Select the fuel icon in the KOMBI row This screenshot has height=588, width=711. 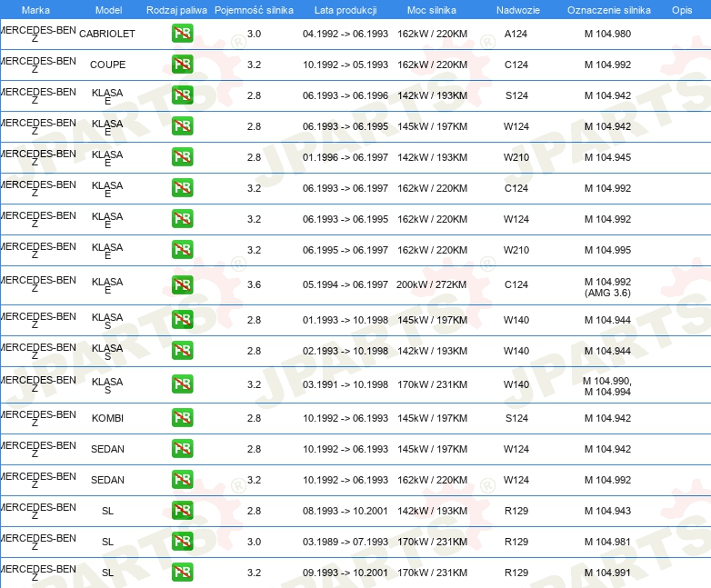click(x=182, y=418)
